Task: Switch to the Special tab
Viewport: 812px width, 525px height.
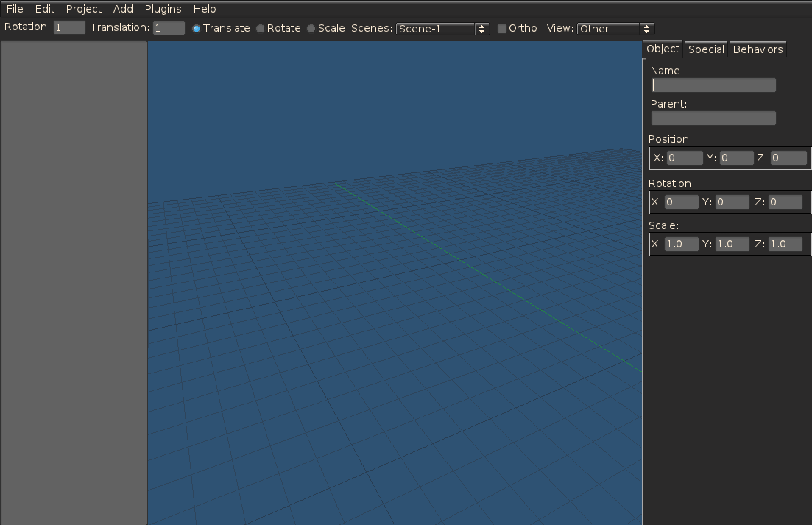Action: click(706, 49)
